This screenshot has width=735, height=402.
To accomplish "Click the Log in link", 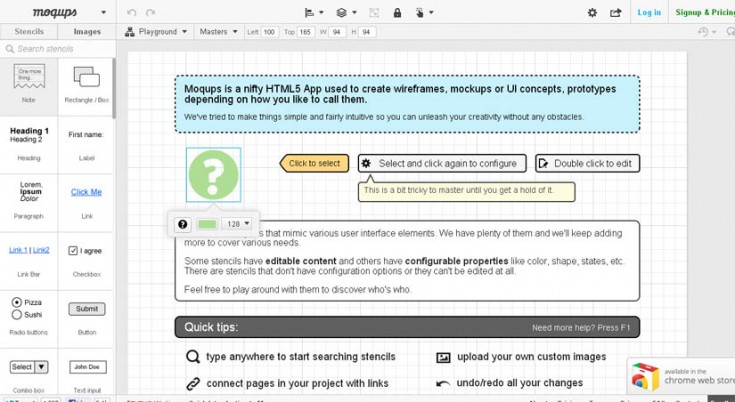I will pyautogui.click(x=649, y=13).
